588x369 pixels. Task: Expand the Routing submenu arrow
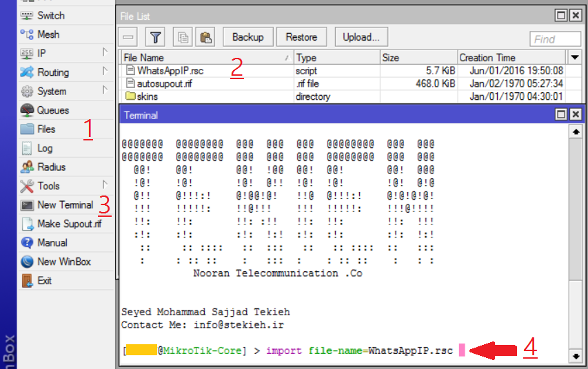click(x=105, y=71)
